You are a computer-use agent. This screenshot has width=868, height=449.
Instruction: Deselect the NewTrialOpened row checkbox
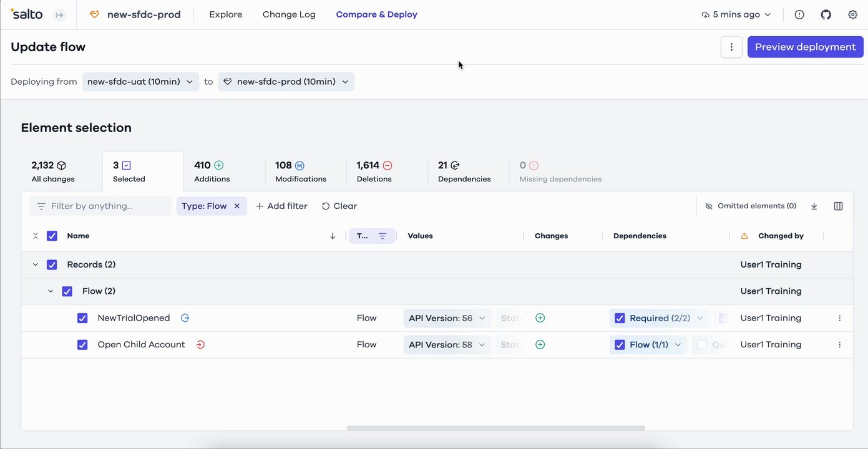pyautogui.click(x=82, y=318)
